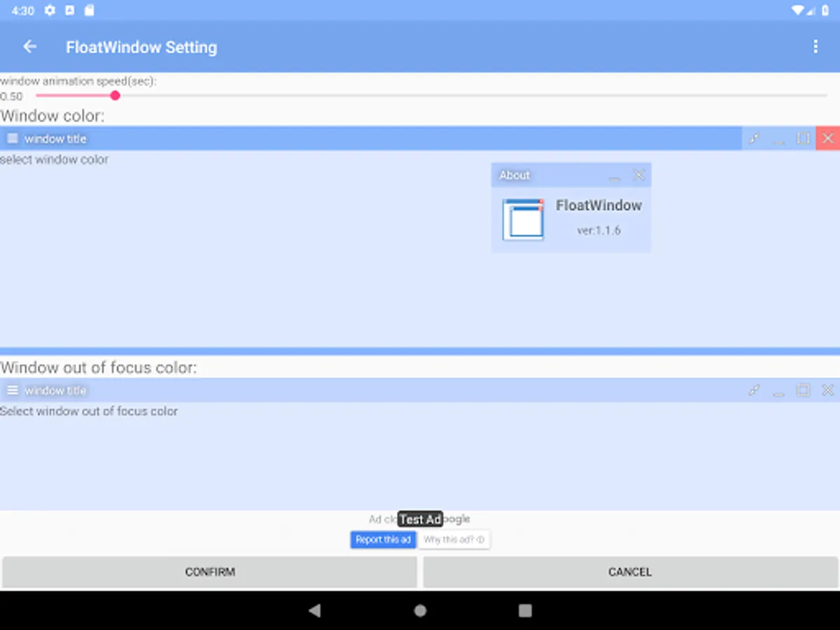This screenshot has width=840, height=630.
Task: Click the red close icon on the focused window
Action: pyautogui.click(x=827, y=139)
